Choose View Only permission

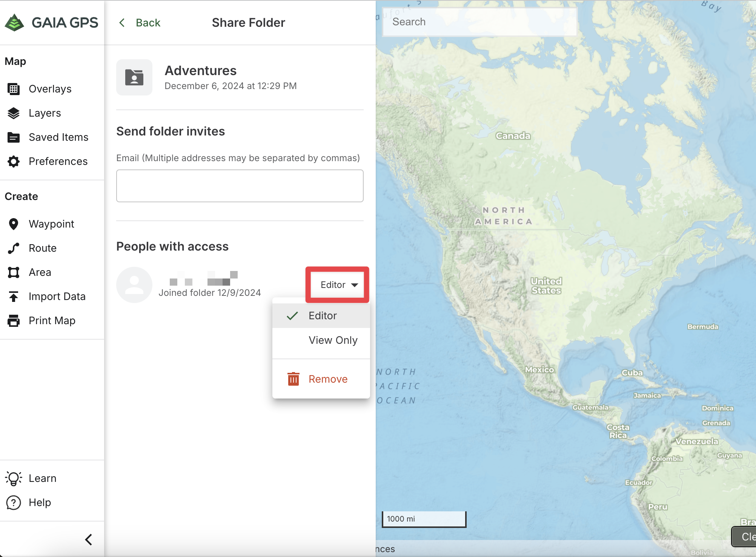[321, 340]
